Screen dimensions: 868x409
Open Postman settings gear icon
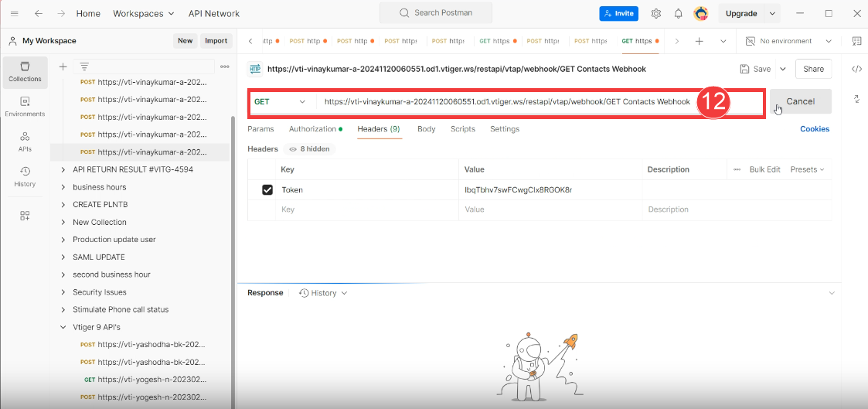(656, 13)
